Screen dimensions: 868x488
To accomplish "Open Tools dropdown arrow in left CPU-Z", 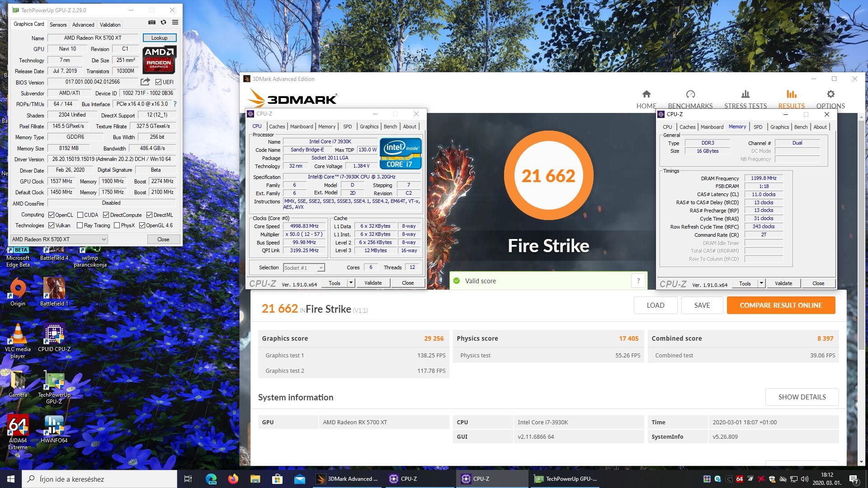I will (x=350, y=283).
